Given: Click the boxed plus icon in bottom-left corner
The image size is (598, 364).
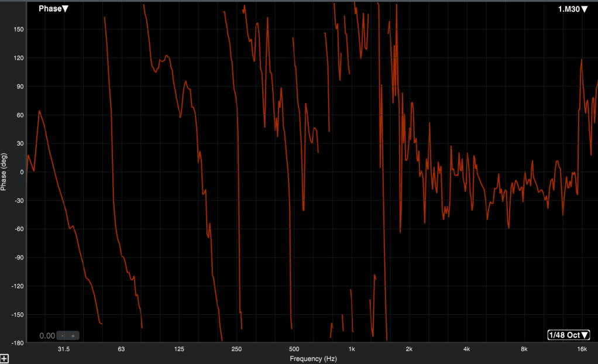Looking at the screenshot, I should (x=4, y=358).
